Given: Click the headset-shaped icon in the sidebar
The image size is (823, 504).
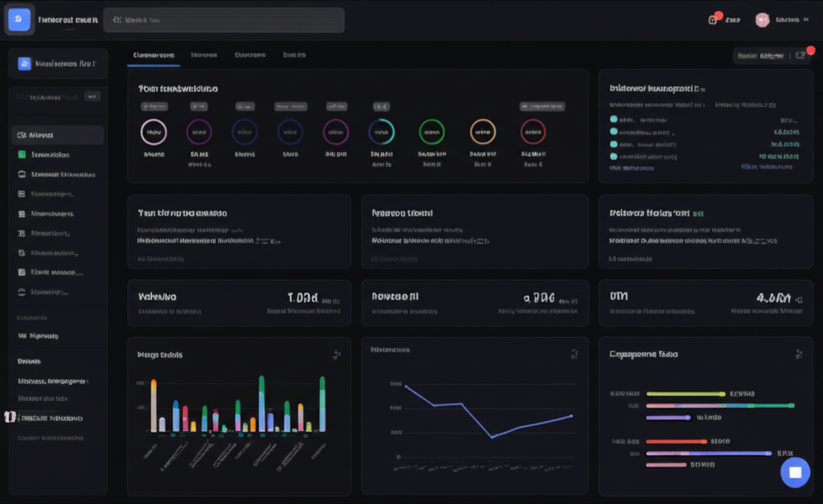Looking at the screenshot, I should click(22, 174).
